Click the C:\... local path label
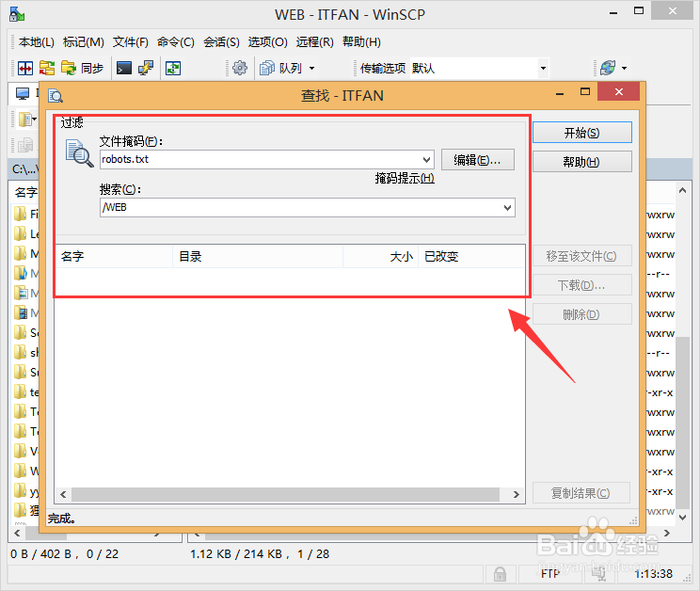The width and height of the screenshot is (700, 591). click(25, 169)
